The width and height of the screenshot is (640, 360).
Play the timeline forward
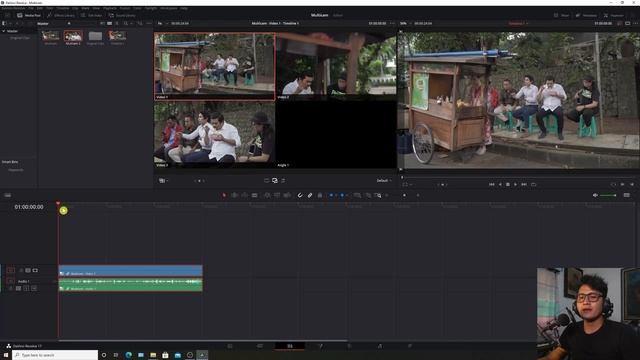516,184
